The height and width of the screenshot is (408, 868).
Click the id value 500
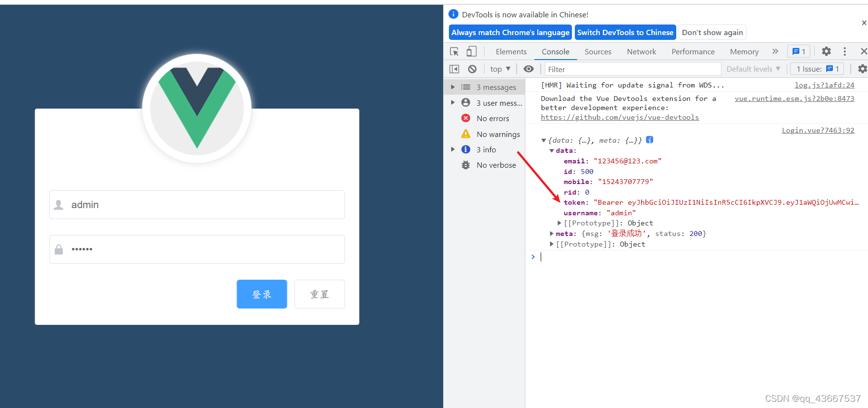coord(587,172)
